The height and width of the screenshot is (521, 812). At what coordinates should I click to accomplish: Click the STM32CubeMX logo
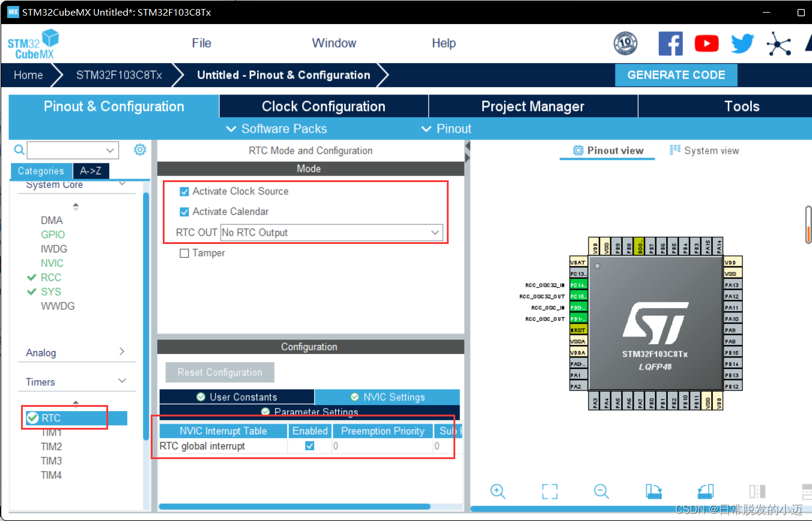[34, 44]
